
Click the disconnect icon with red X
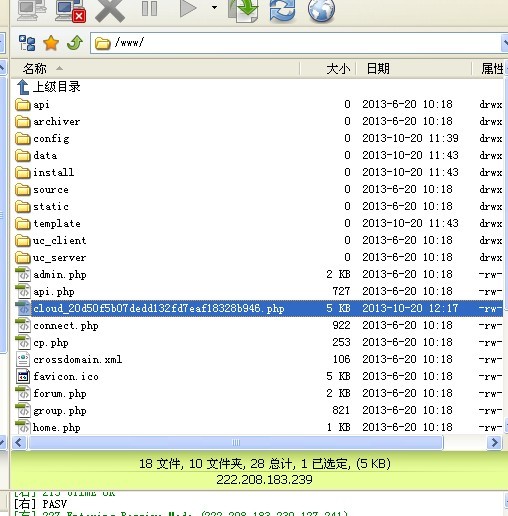pyautogui.click(x=71, y=11)
